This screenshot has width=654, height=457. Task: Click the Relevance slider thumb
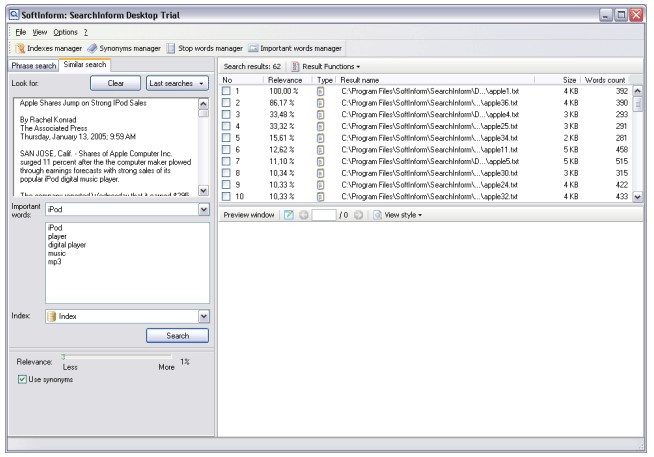point(63,357)
